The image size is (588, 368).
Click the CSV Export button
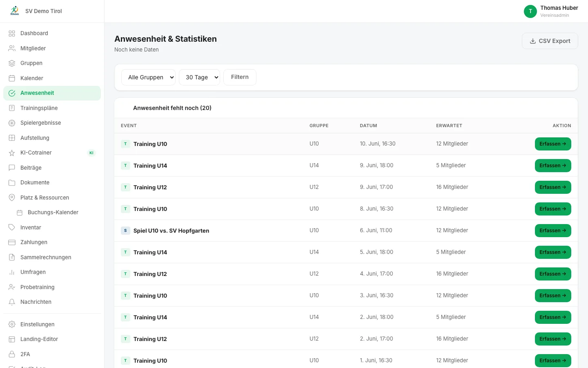tap(550, 41)
